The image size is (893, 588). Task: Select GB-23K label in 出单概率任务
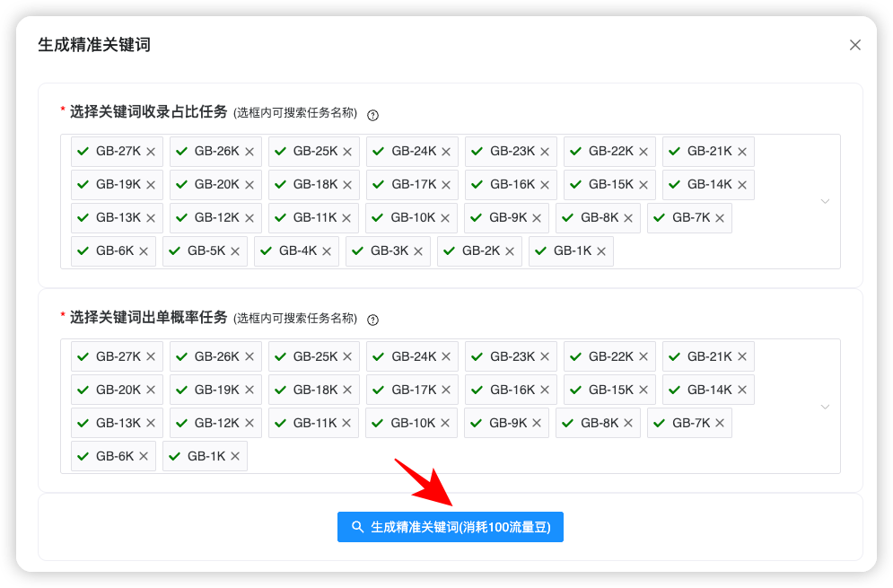click(512, 356)
